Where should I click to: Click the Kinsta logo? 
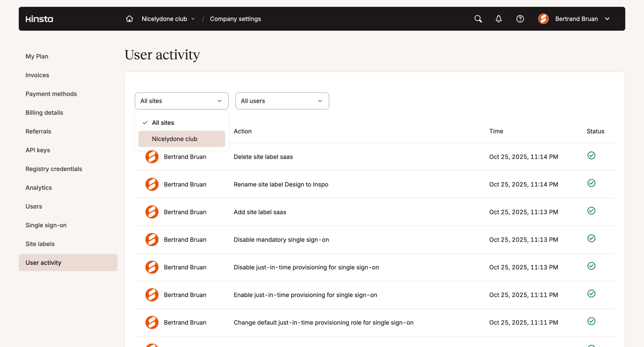39,19
